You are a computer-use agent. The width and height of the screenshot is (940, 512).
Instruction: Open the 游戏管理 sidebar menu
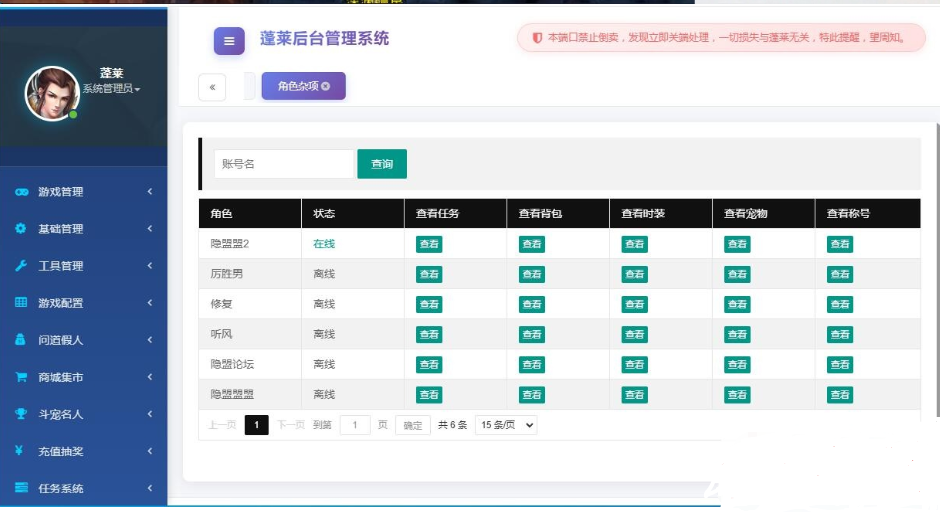click(83, 192)
